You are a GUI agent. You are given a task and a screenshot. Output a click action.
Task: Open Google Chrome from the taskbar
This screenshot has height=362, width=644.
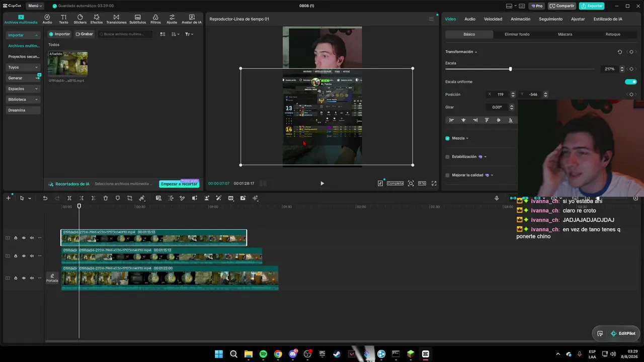[x=278, y=354]
